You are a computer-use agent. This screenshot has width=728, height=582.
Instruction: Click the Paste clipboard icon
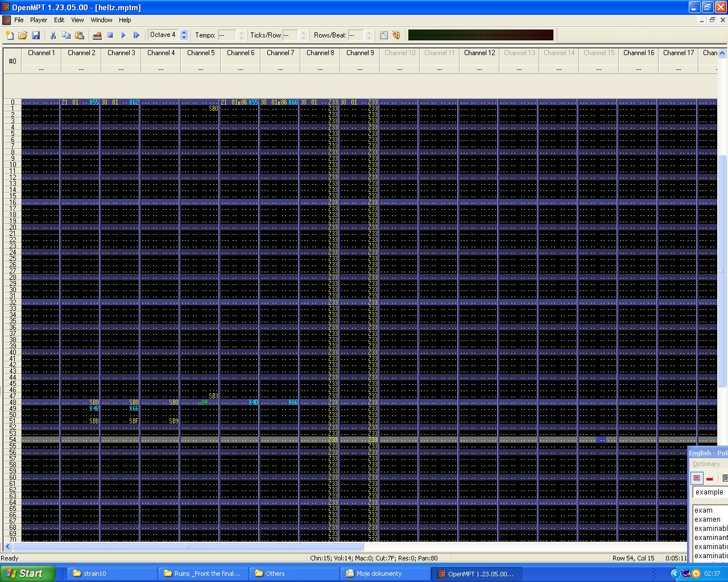[80, 35]
